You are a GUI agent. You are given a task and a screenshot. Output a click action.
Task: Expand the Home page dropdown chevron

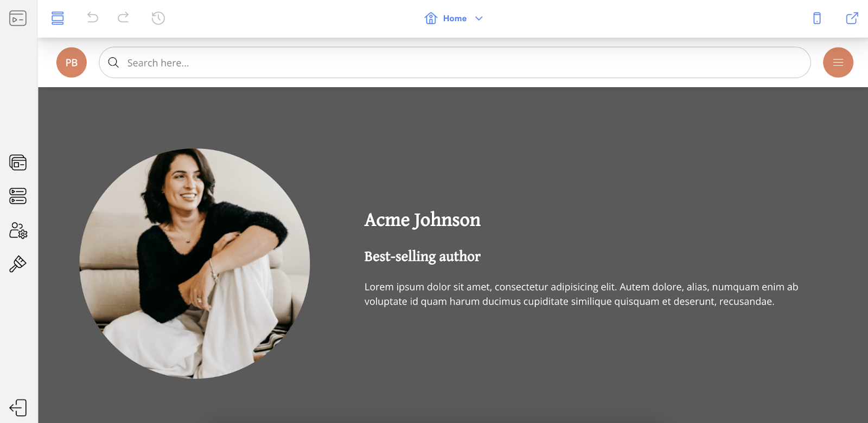tap(479, 18)
